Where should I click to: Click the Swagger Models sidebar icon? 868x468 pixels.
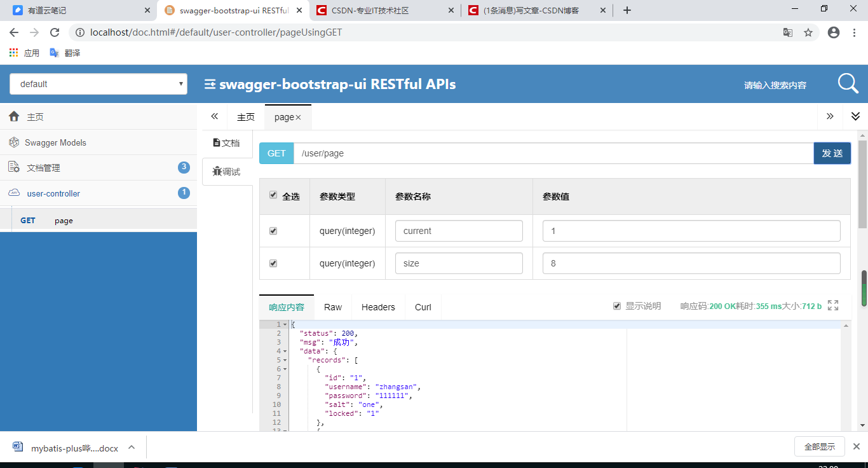(x=13, y=142)
